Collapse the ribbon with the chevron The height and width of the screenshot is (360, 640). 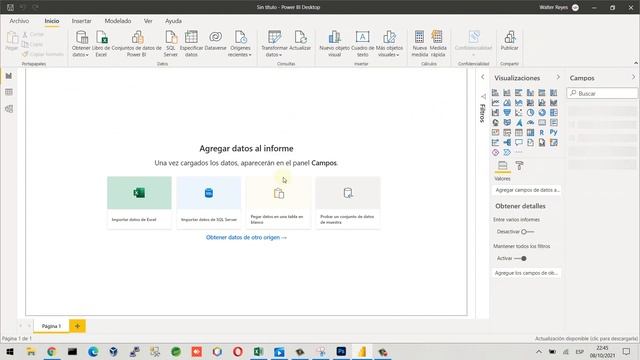(636, 63)
